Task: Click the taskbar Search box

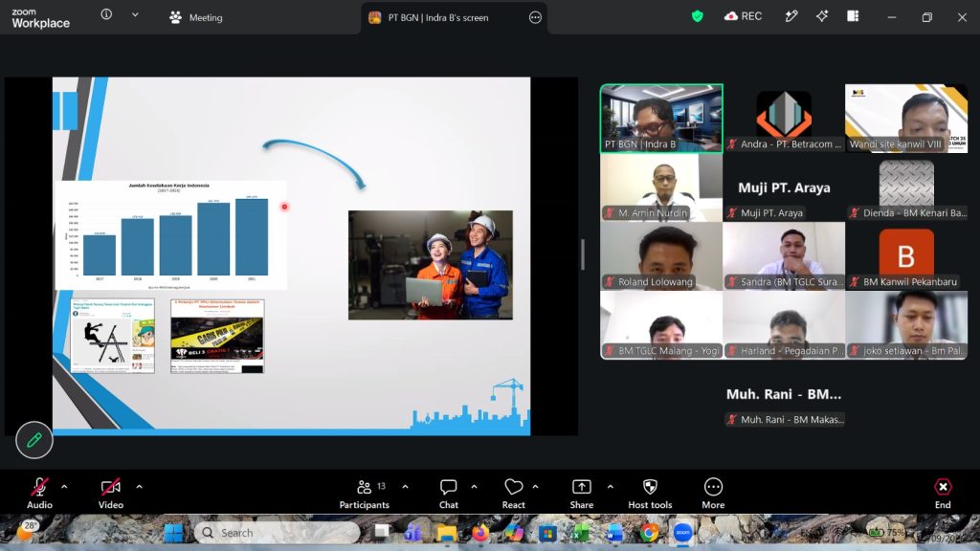Action: [x=277, y=533]
